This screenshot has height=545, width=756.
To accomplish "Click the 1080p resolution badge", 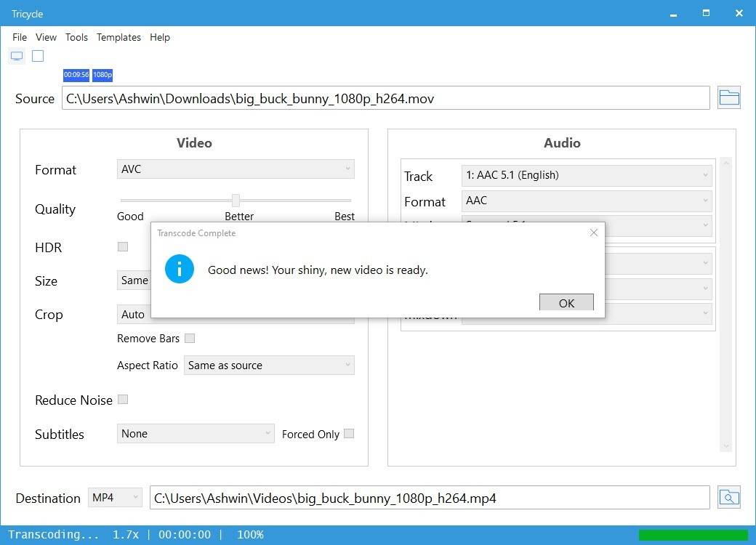I will click(102, 75).
